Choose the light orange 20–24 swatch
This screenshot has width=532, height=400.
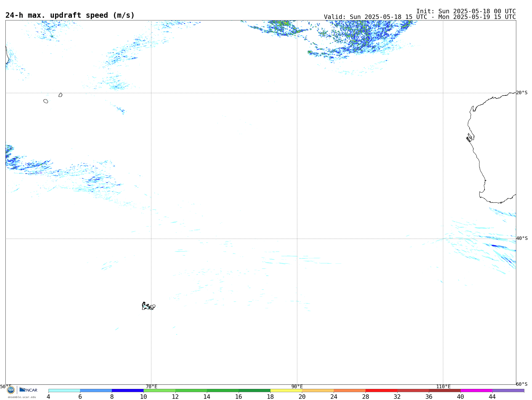318,391
